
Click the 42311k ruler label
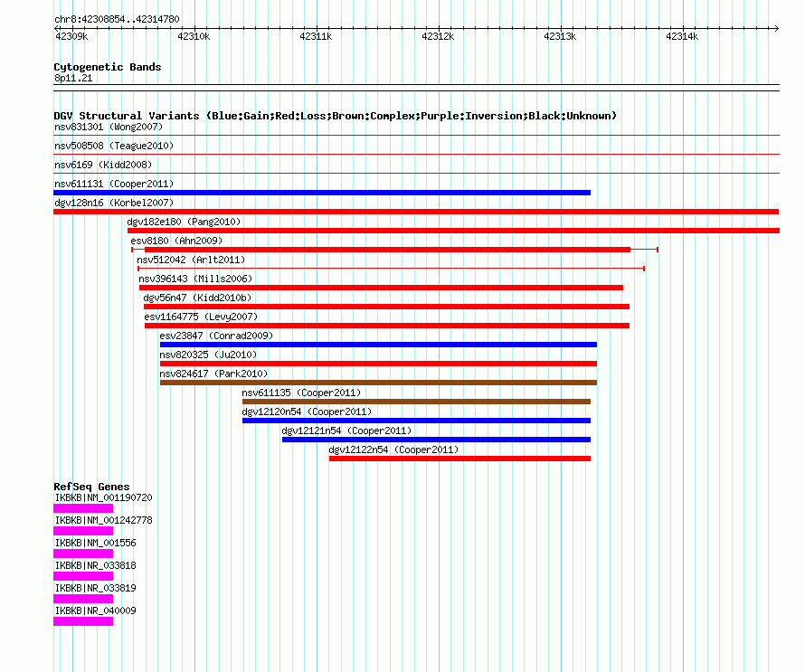(316, 36)
